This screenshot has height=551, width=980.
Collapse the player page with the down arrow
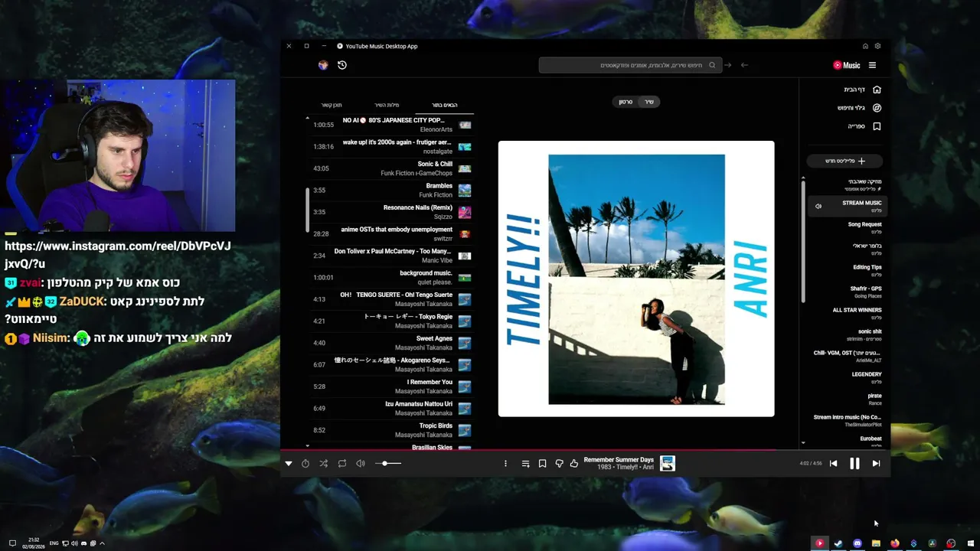(289, 463)
